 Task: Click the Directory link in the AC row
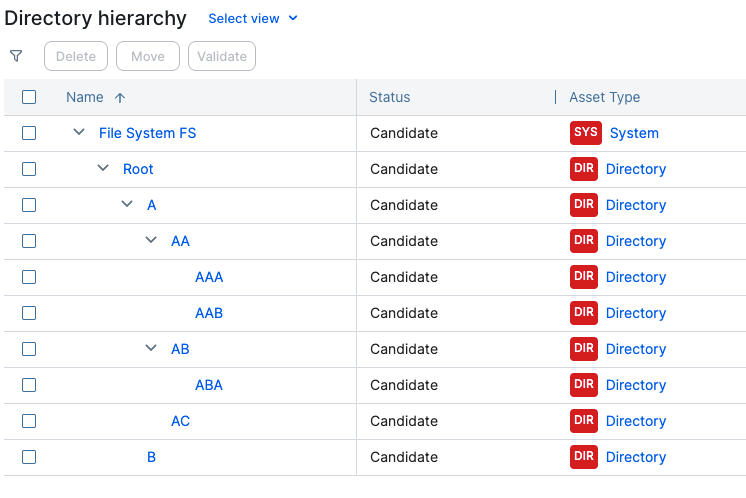(636, 421)
